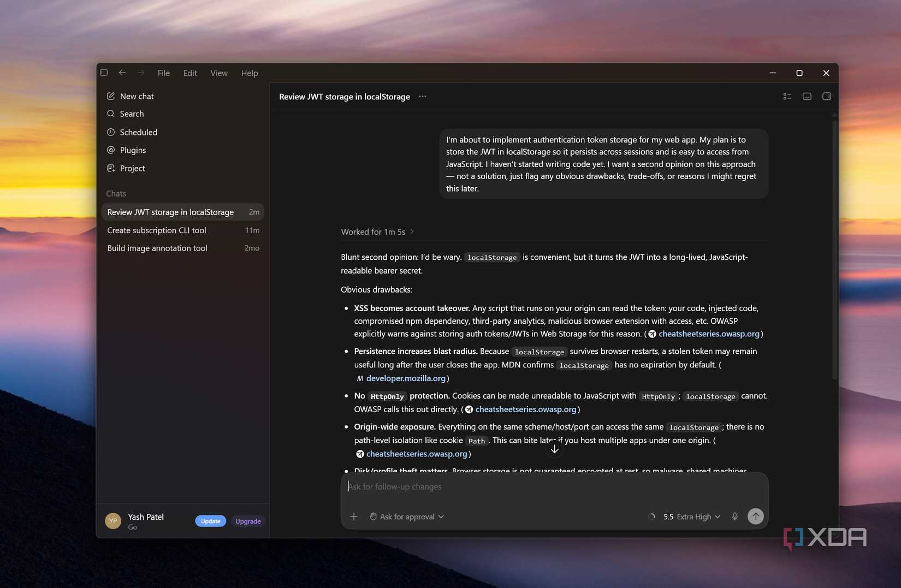Maximize the application window
The image size is (901, 588).
(799, 73)
